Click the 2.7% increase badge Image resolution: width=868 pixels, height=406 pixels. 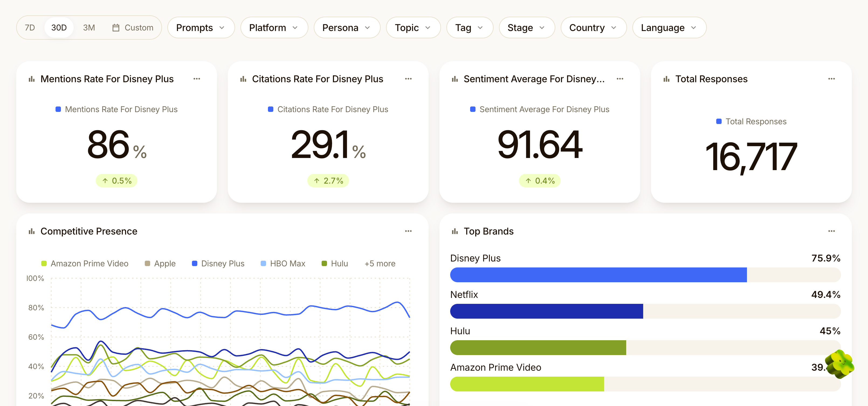(328, 181)
